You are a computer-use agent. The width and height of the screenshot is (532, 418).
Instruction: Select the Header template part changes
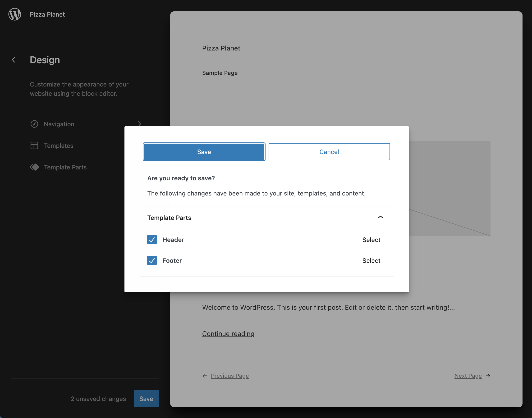coord(371,240)
